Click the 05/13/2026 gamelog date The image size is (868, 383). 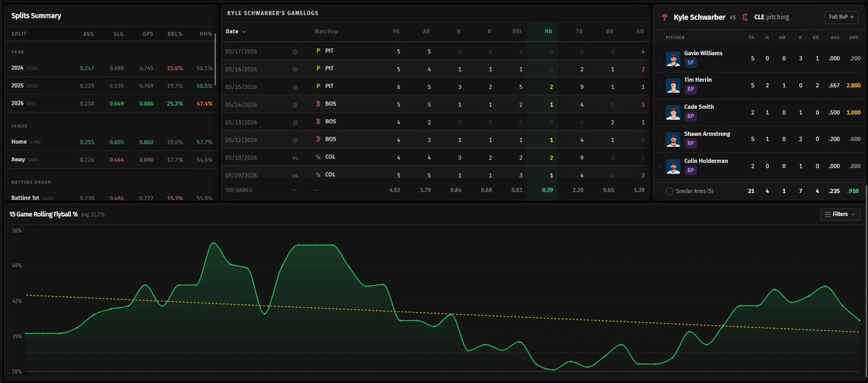[x=239, y=121]
